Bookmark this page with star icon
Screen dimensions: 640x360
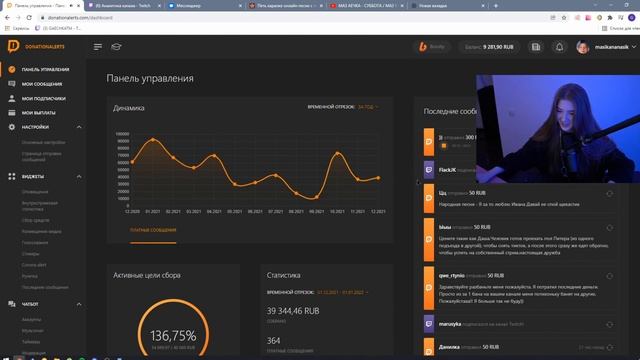(564, 18)
